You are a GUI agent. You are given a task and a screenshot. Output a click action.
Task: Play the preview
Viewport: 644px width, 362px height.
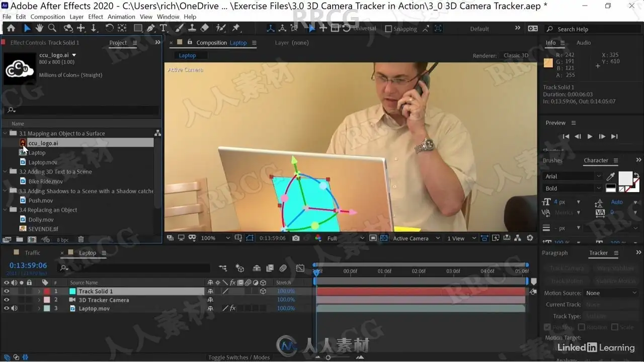click(x=590, y=136)
